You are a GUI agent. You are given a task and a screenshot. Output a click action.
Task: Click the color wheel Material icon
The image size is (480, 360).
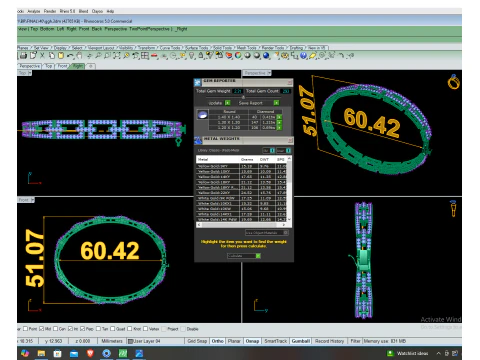238,56
